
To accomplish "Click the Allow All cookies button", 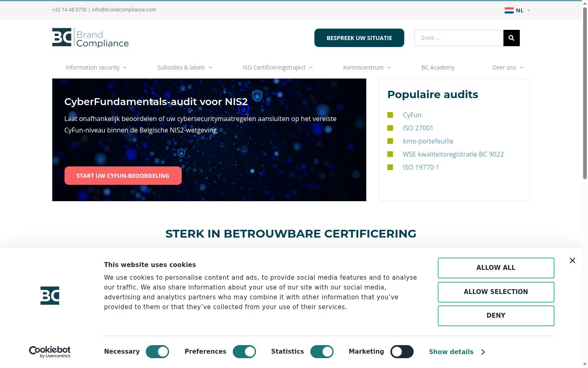I will (496, 268).
